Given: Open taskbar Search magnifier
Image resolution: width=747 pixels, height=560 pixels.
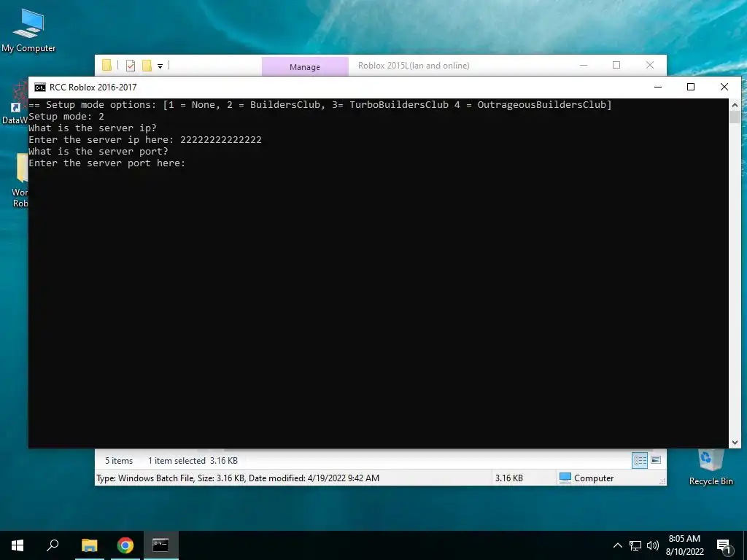Looking at the screenshot, I should [53, 545].
